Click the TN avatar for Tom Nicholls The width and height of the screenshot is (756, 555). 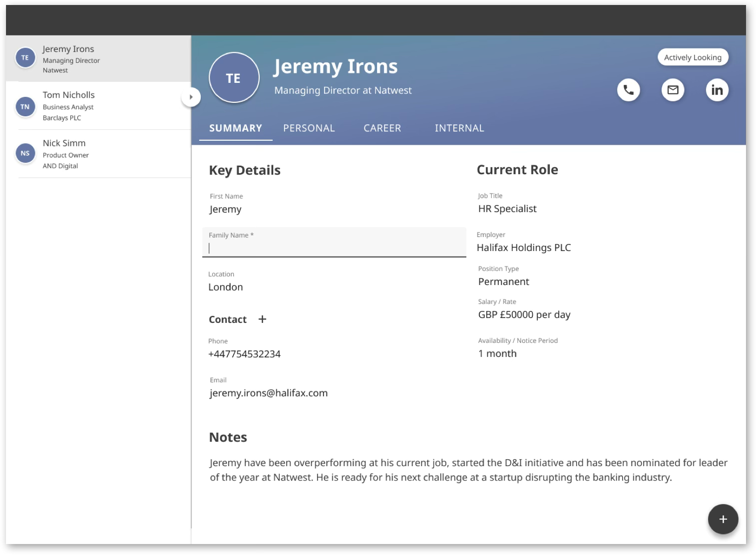pyautogui.click(x=25, y=106)
